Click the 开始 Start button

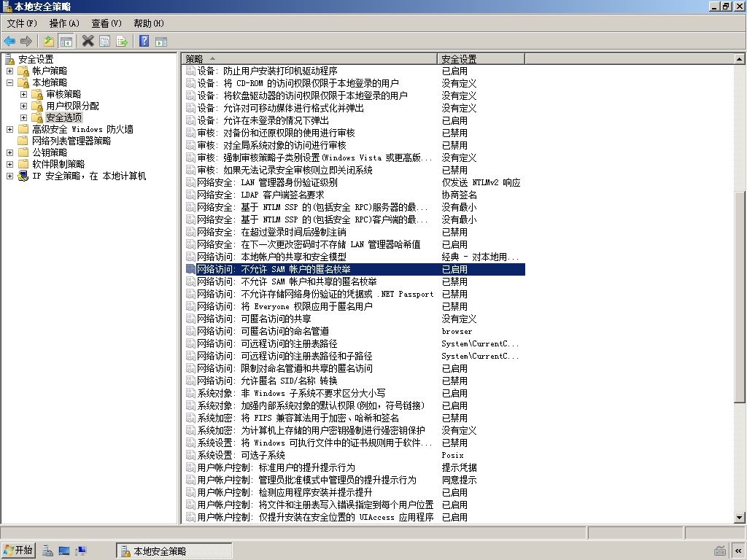coord(18,551)
